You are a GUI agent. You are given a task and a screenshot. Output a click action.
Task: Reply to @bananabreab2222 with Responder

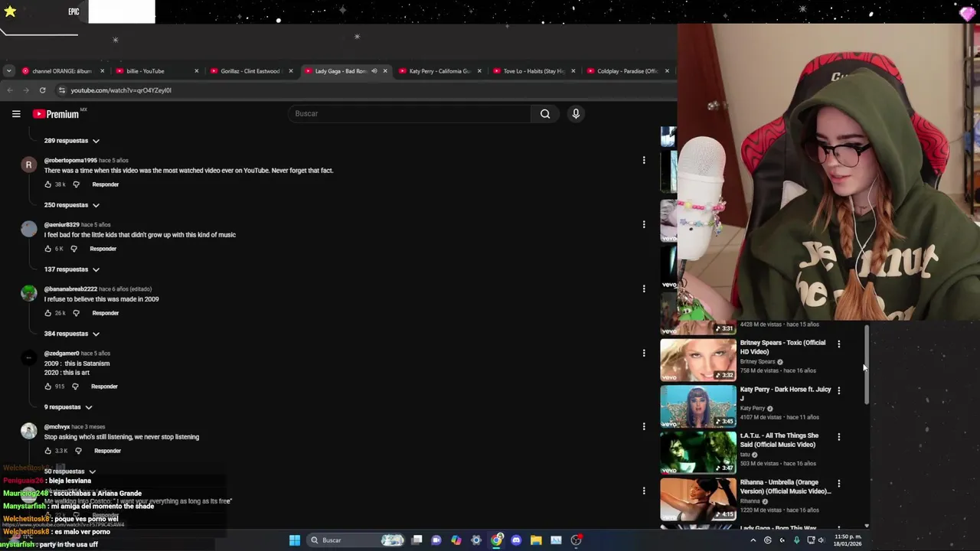(x=106, y=313)
